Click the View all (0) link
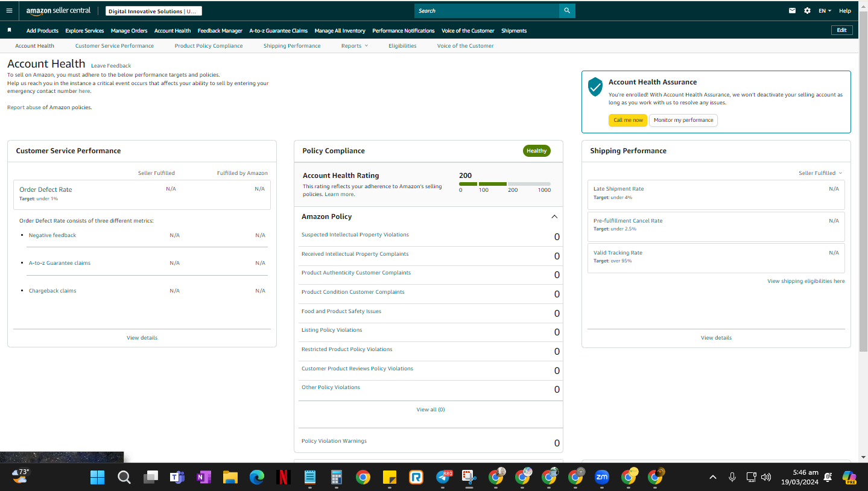 [x=431, y=410]
